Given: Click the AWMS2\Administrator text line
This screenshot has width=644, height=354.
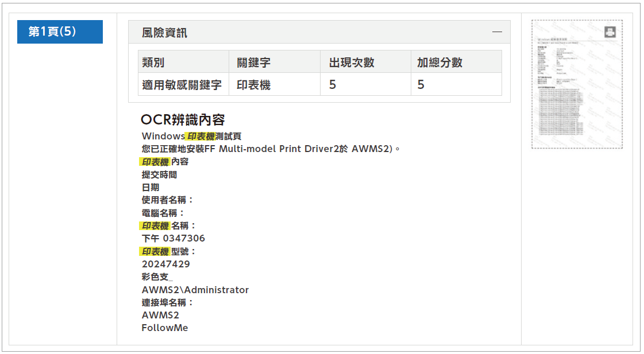Looking at the screenshot, I should 195,290.
